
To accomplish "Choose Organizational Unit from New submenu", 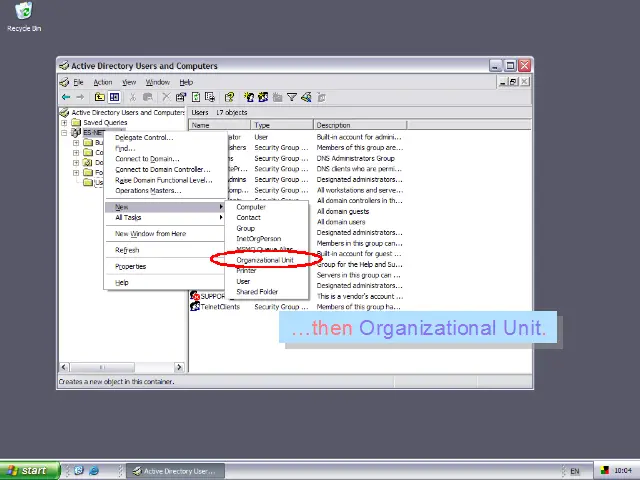I will [266, 260].
